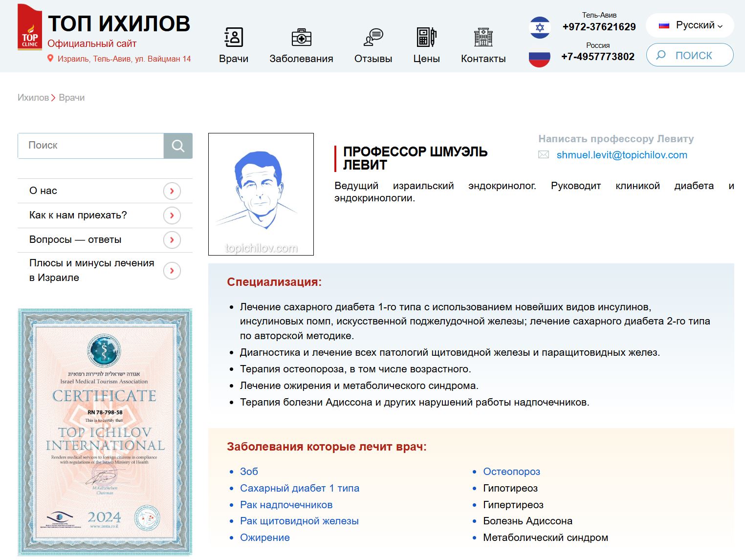Click the Russia flag icon beside +7 phone
The height and width of the screenshot is (560, 745).
point(540,57)
